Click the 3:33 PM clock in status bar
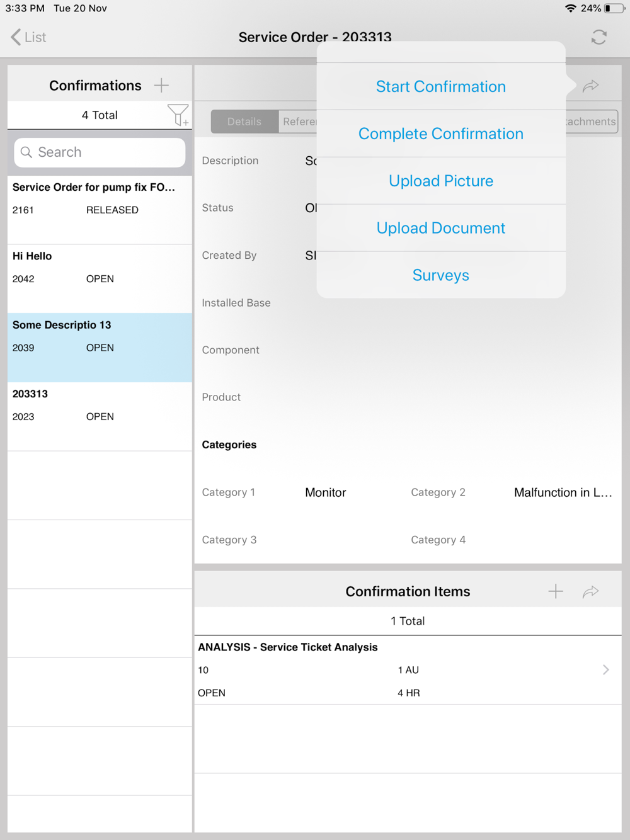630x840 pixels. point(25,8)
